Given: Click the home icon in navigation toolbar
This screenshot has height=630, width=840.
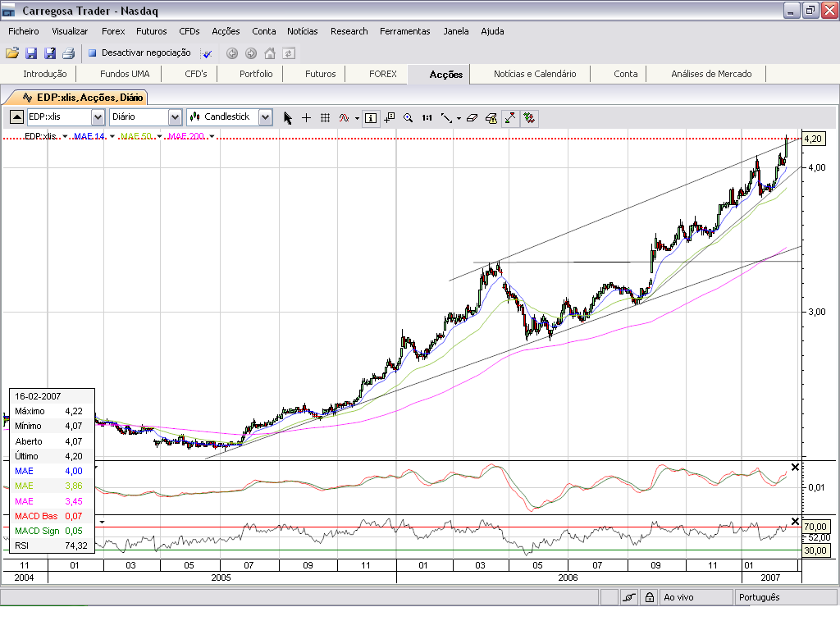Looking at the screenshot, I should 270,53.
